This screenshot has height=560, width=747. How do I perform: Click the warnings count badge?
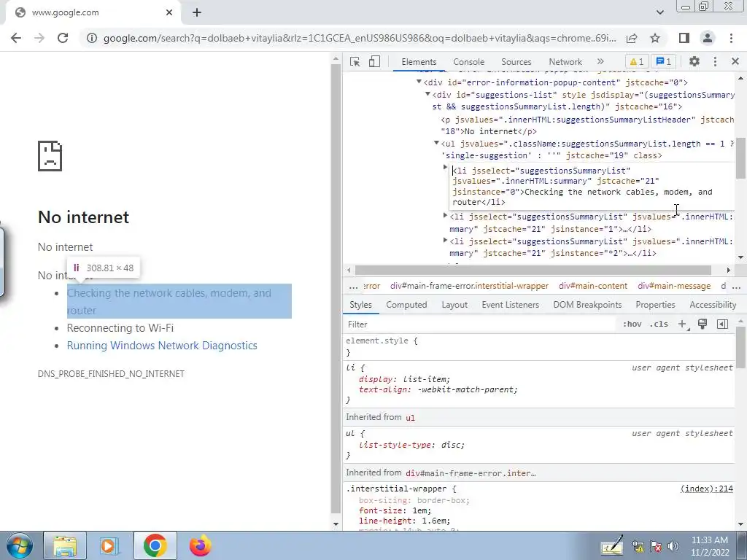coord(637,62)
